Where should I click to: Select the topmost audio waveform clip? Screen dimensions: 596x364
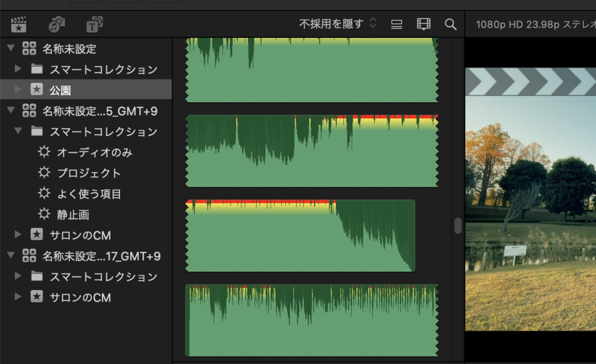[312, 70]
